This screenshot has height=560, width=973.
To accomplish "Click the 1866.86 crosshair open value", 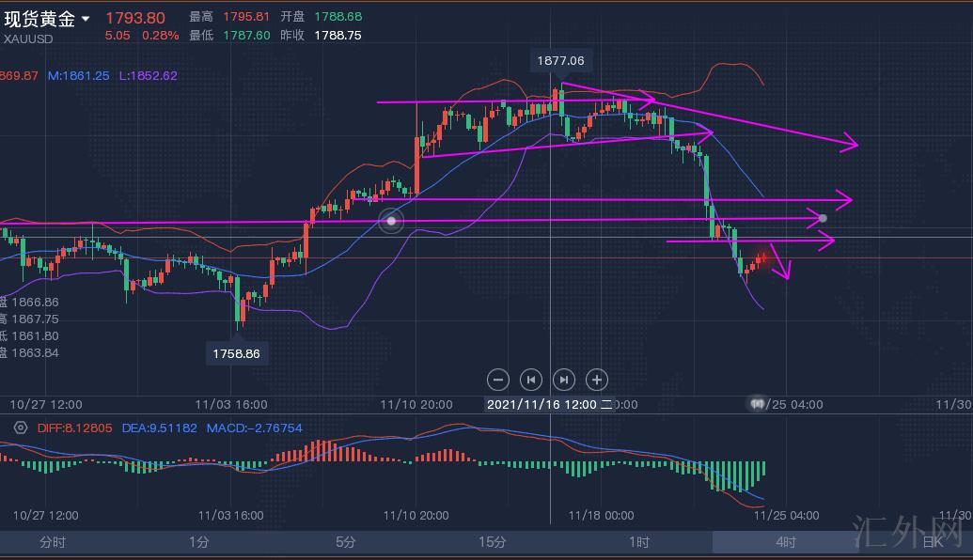I will [35, 302].
